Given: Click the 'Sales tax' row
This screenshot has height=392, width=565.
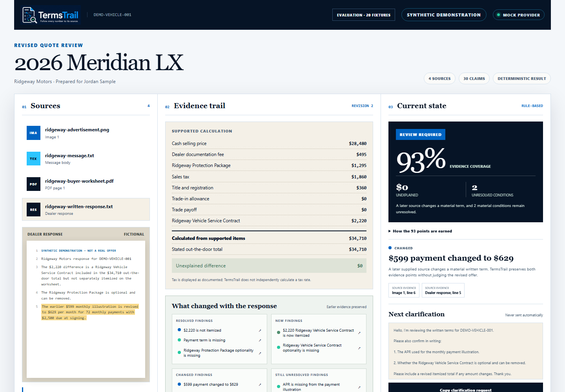Looking at the screenshot, I should pyautogui.click(x=269, y=177).
